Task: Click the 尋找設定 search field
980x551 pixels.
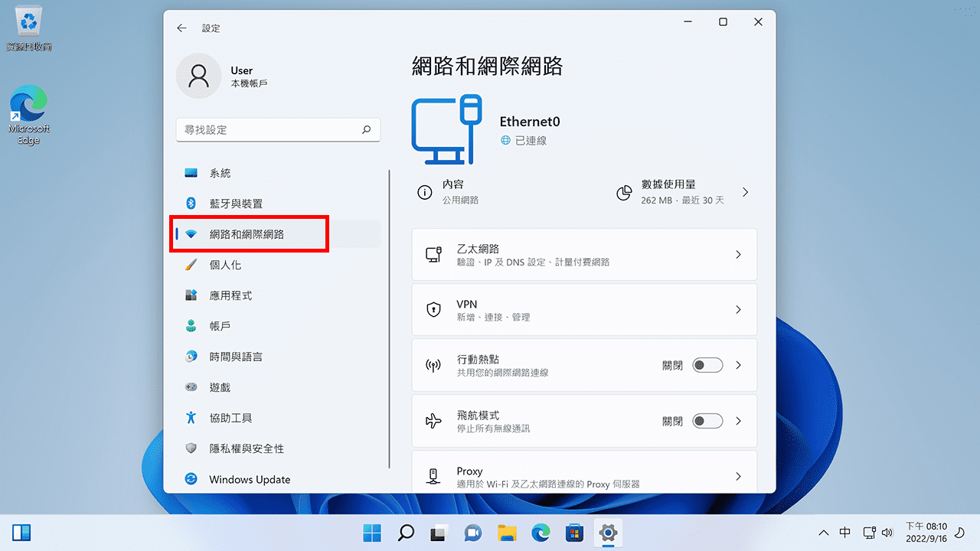Action: pyautogui.click(x=278, y=129)
